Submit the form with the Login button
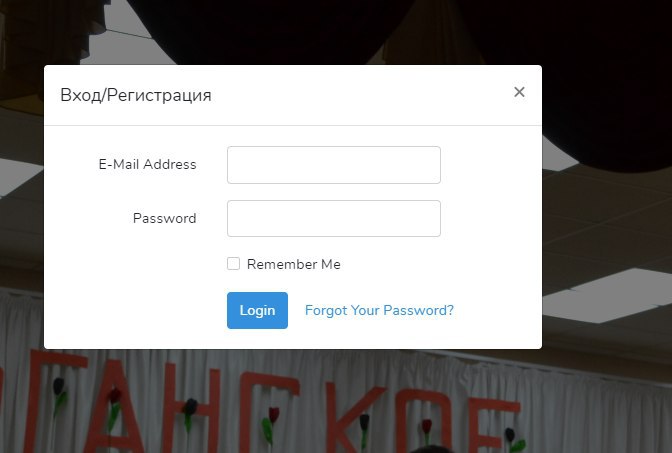 (x=257, y=310)
